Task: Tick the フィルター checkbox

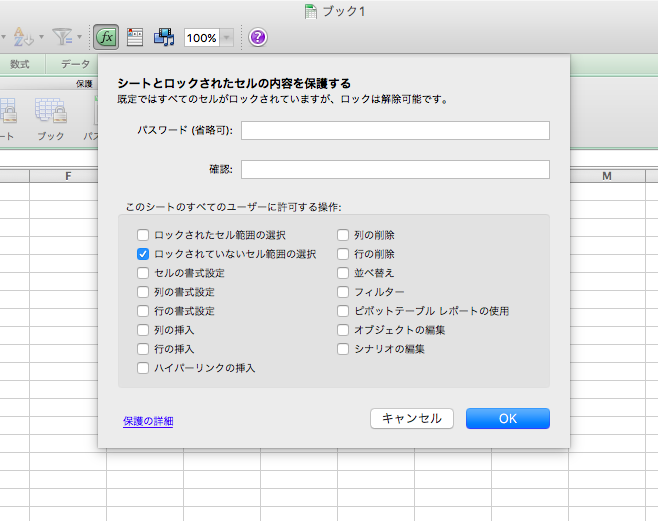Action: point(343,292)
